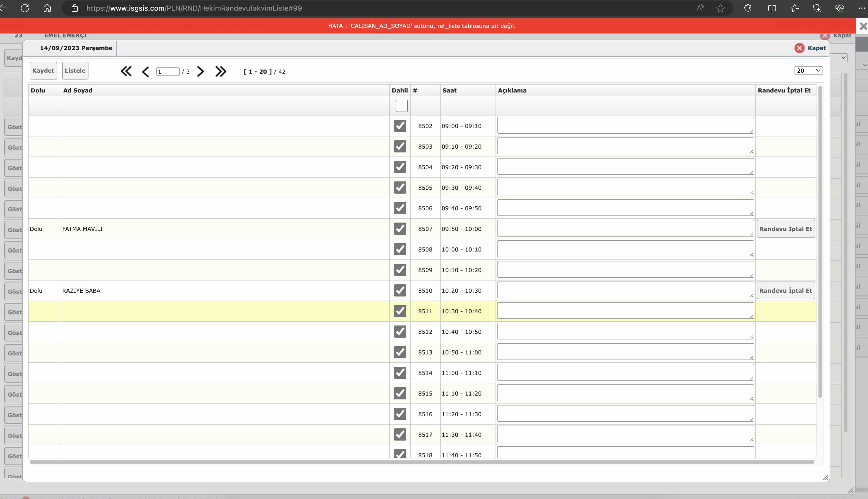
Task: Uncheck Dahil checkbox for 10:30 - 10:40 slot
Action: [x=400, y=311]
